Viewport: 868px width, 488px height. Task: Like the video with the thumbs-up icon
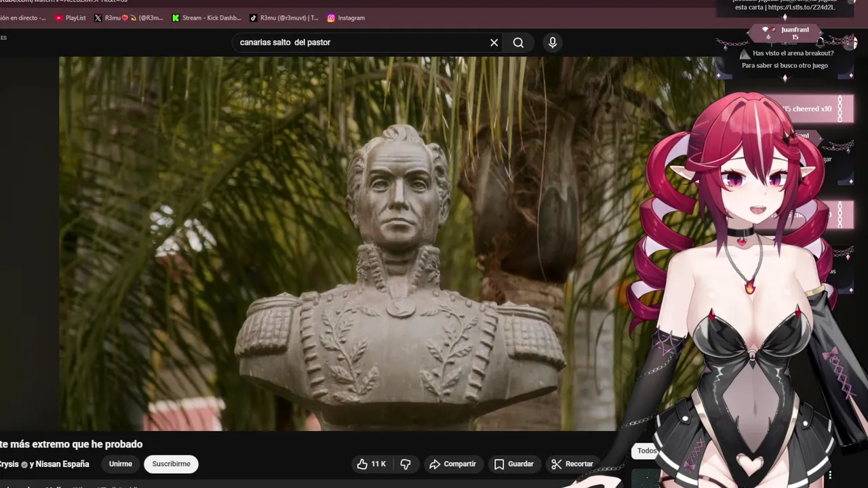pyautogui.click(x=372, y=464)
